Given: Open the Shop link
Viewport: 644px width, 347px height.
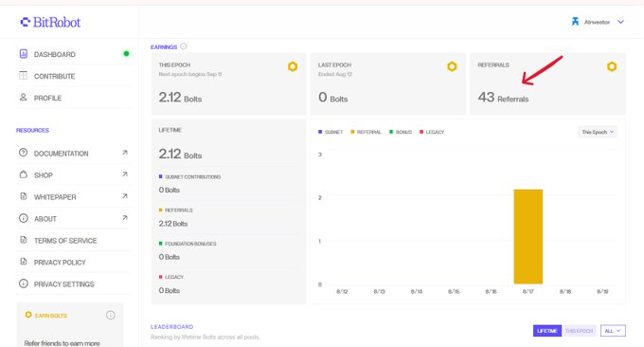Looking at the screenshot, I should tap(44, 175).
